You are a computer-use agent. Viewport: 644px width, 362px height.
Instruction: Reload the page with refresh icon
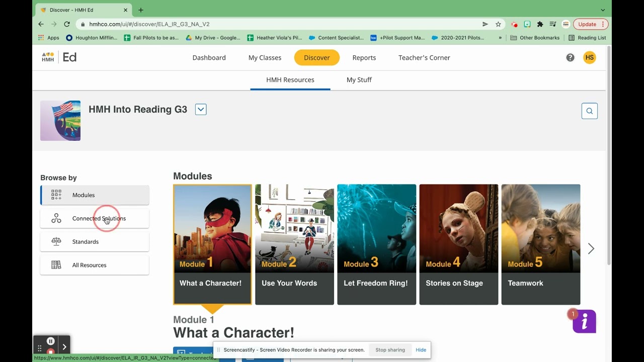point(67,24)
